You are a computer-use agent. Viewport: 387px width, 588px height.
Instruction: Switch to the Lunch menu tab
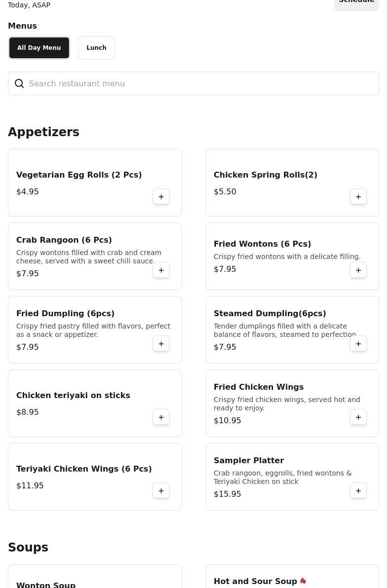[x=97, y=48]
